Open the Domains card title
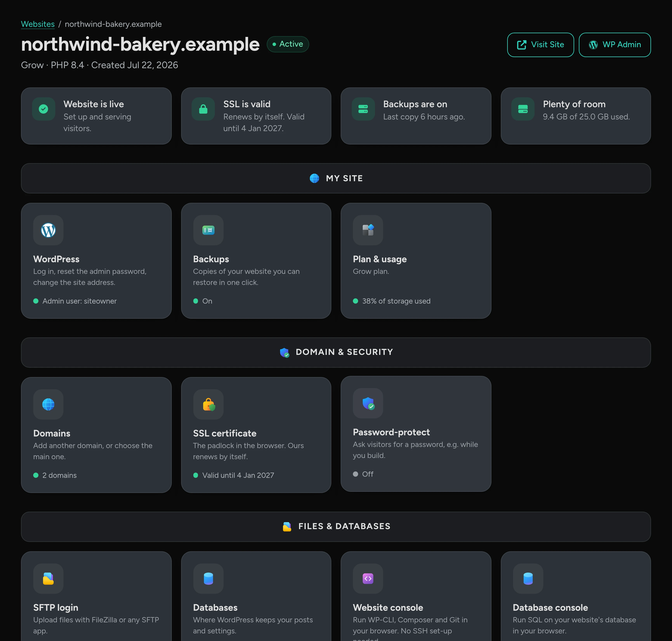The height and width of the screenshot is (641, 672). [52, 433]
